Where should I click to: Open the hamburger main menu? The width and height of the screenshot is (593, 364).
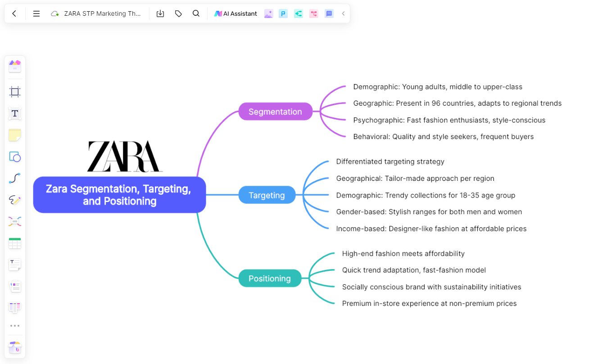pos(36,13)
